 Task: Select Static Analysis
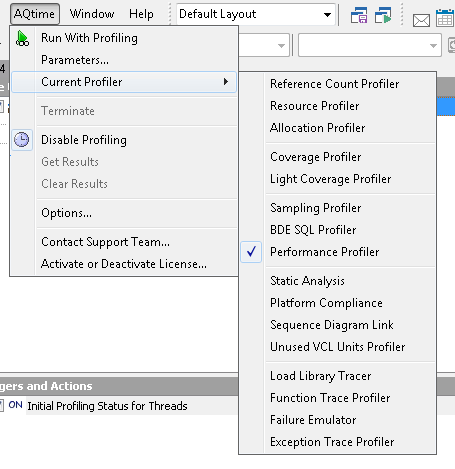point(337,281)
